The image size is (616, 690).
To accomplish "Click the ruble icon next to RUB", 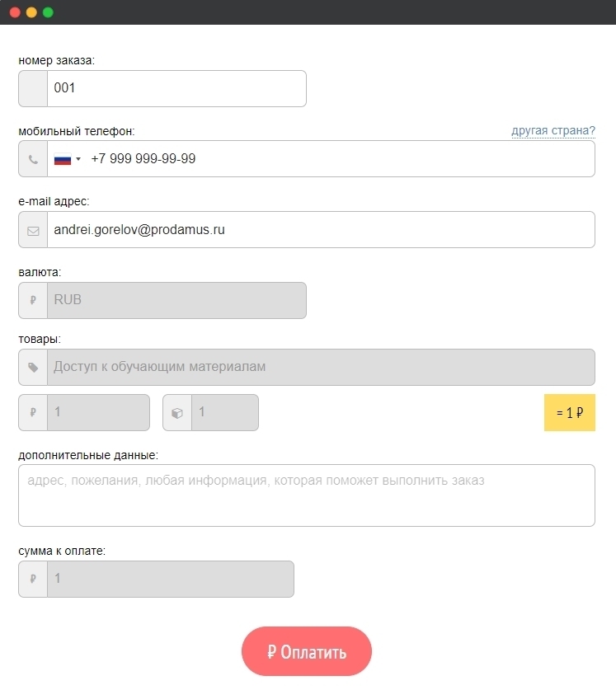I will 33,301.
